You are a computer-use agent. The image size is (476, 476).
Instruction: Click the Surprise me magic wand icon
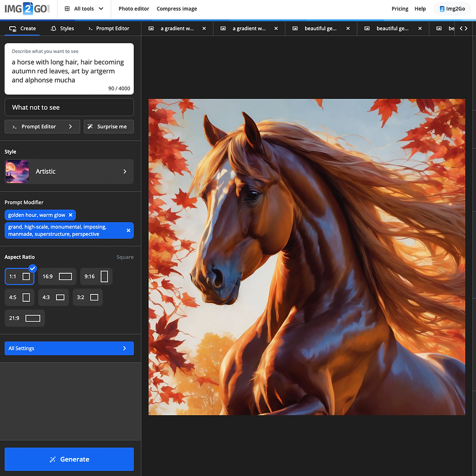(90, 127)
